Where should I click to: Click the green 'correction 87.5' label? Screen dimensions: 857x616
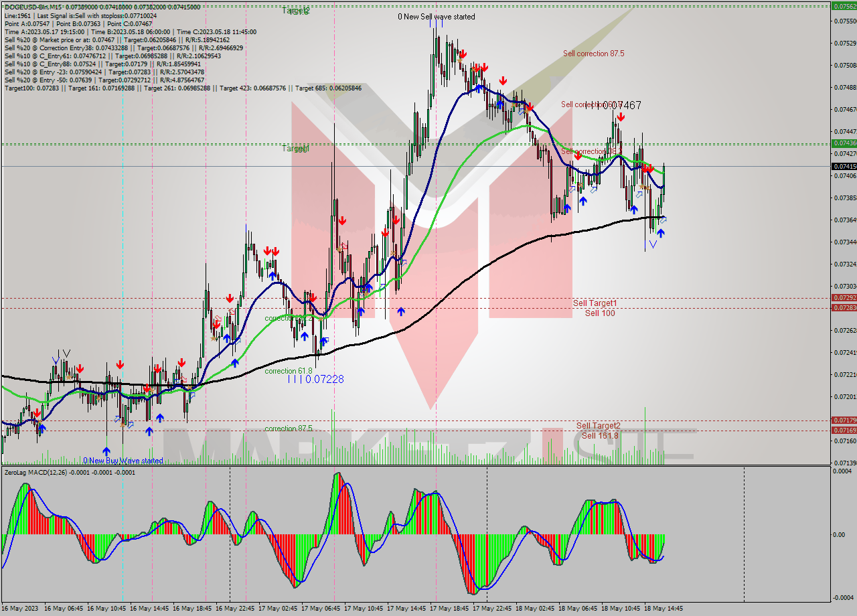[289, 429]
